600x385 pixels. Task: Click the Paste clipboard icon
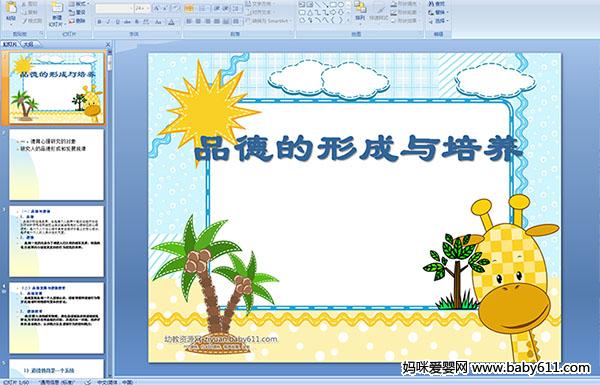[x=11, y=8]
